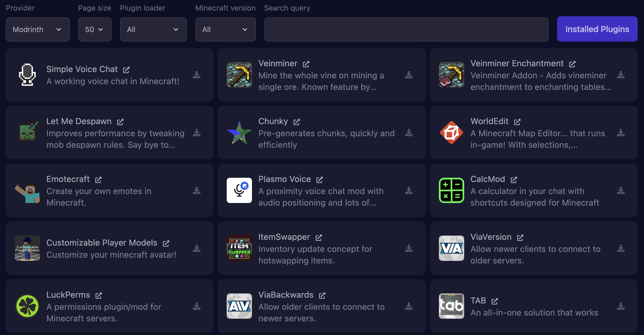
Task: Expand the Page size dropdown
Action: click(95, 29)
